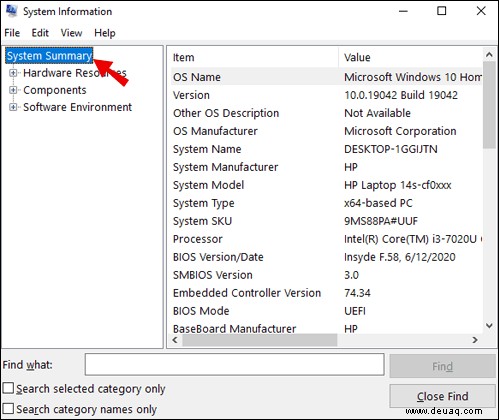Click the value 74.34
The height and width of the screenshot is (420, 499).
pos(357,293)
